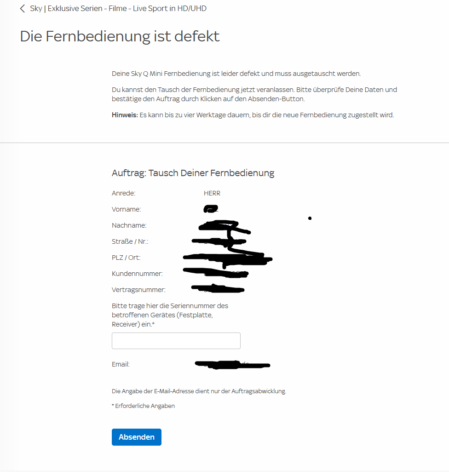Select the 'Vorname:' label
This screenshot has height=476, width=449.
pyautogui.click(x=127, y=209)
